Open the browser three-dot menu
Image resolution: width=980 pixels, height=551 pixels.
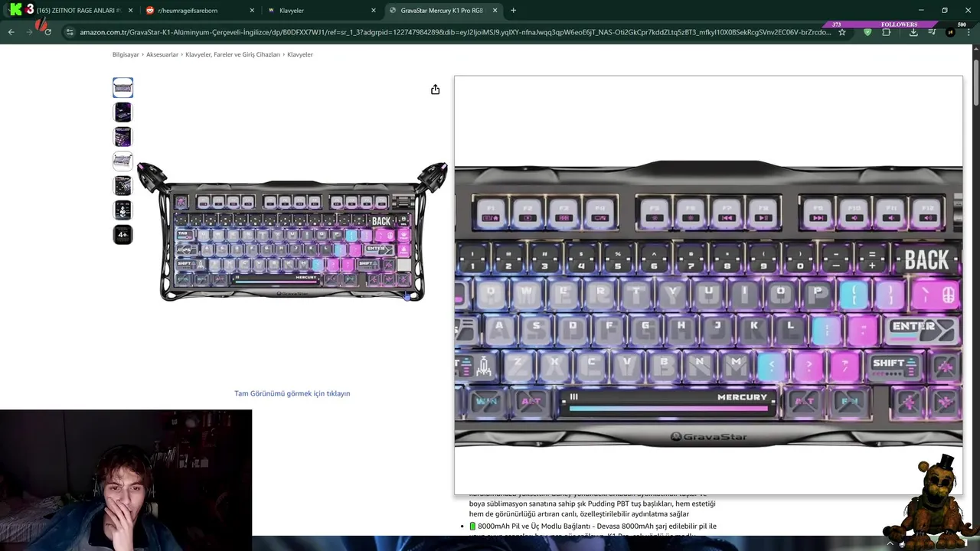point(969,32)
